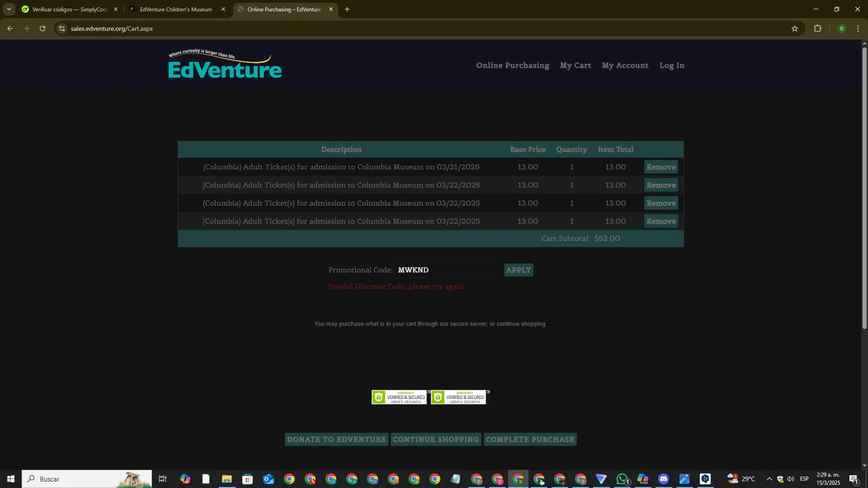868x488 pixels.
Task: Open site information icon in address bar
Action: (62, 28)
